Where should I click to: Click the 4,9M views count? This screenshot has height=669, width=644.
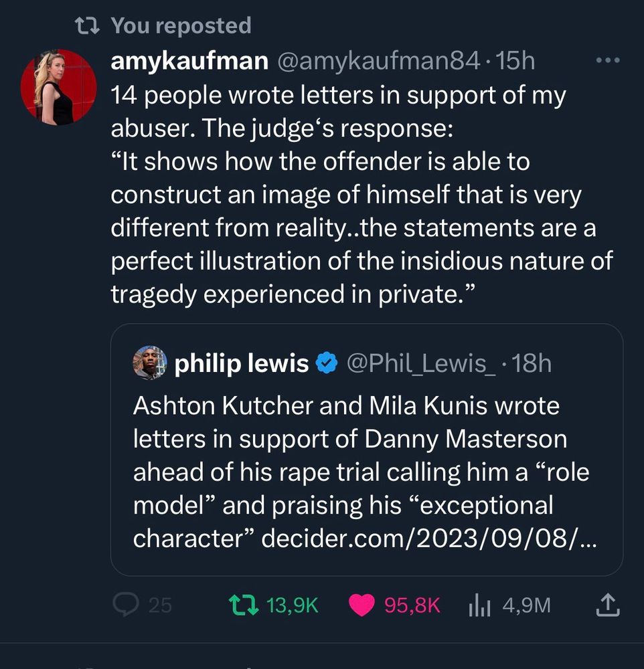526,605
